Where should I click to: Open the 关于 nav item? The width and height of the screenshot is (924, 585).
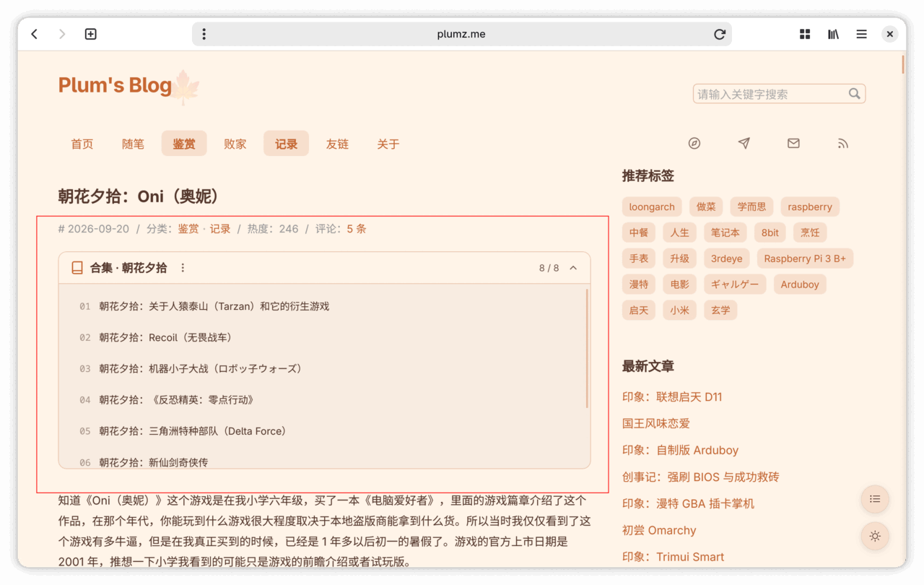coord(388,144)
